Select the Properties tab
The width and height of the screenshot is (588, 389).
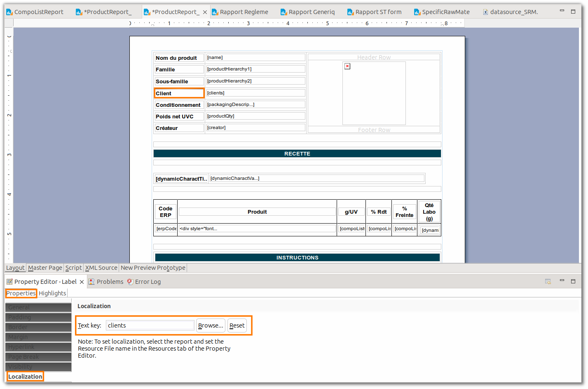click(x=21, y=293)
